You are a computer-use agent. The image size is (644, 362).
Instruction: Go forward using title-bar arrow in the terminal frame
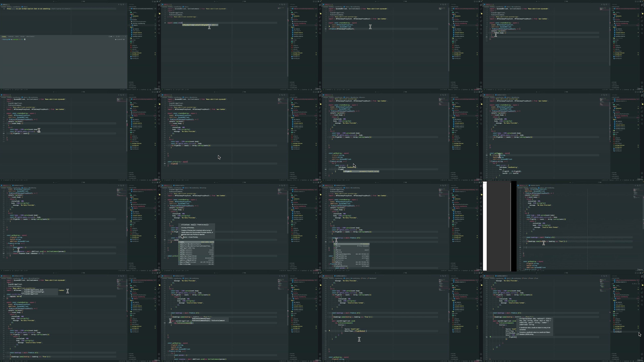pos(56,1)
